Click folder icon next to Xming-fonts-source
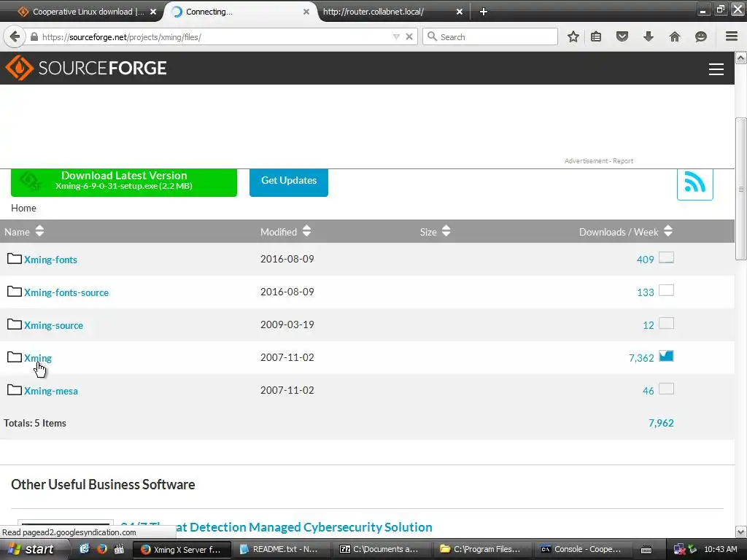The image size is (747, 560). [x=15, y=292]
